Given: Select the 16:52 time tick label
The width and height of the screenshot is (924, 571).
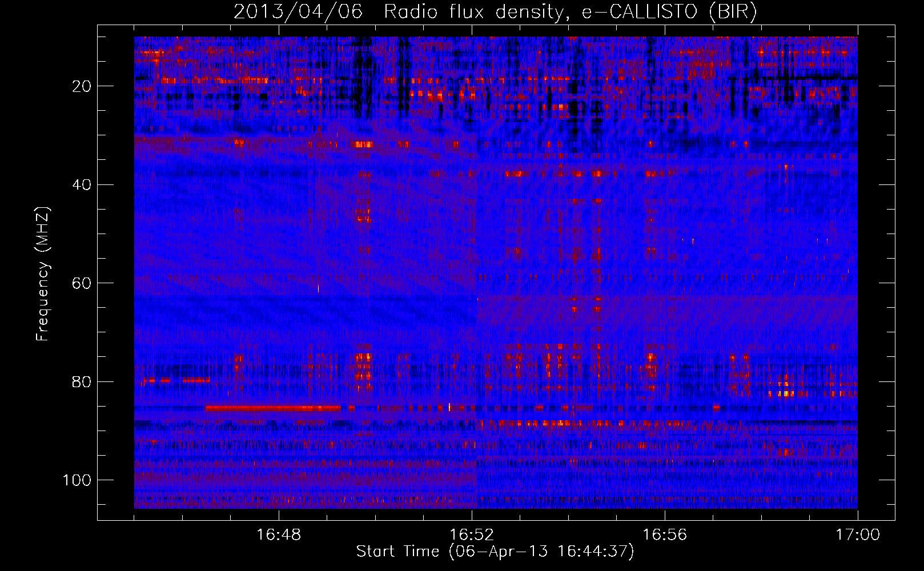Looking at the screenshot, I should pos(472,535).
